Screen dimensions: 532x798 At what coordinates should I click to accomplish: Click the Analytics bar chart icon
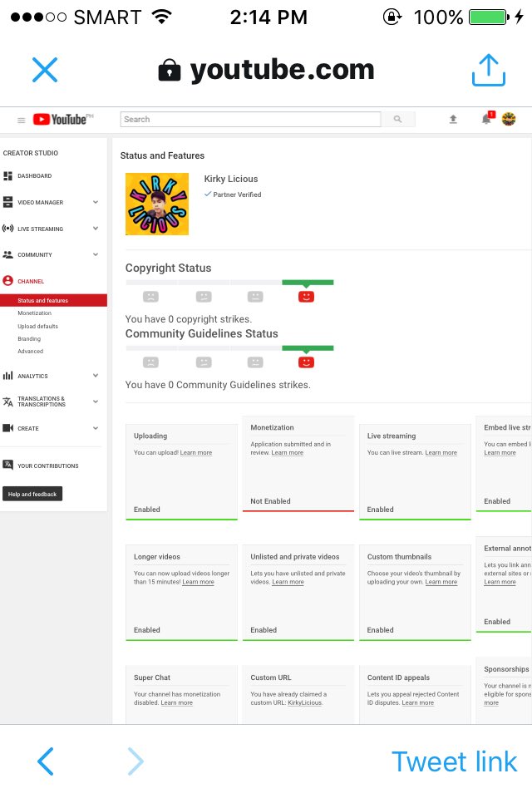7,376
